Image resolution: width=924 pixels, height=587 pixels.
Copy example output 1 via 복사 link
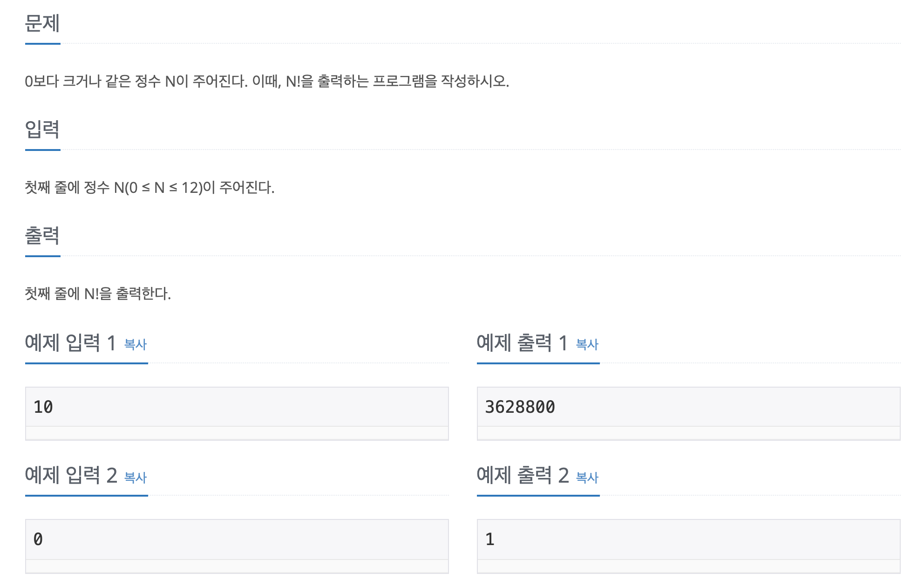[587, 344]
